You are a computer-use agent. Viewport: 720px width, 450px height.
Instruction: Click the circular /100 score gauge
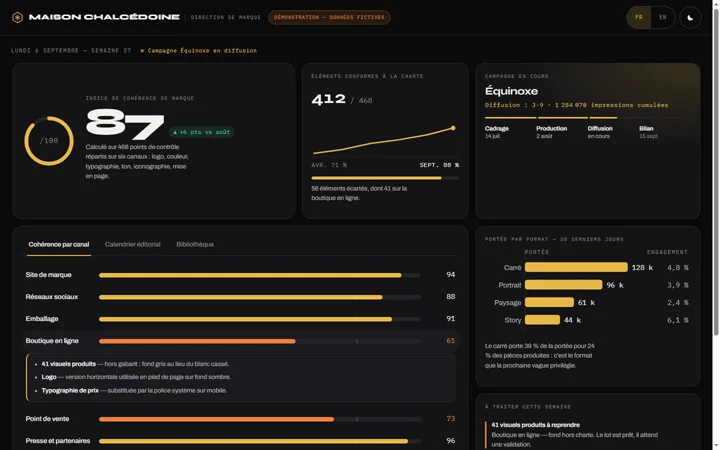tap(49, 141)
